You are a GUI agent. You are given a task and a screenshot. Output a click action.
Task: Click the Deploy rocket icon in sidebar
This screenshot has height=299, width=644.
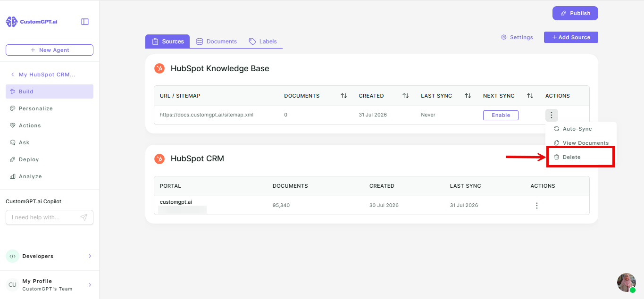13,159
